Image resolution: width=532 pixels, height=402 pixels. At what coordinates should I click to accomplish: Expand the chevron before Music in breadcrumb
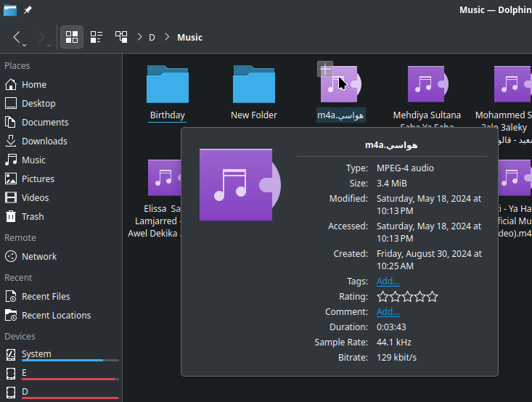click(167, 37)
